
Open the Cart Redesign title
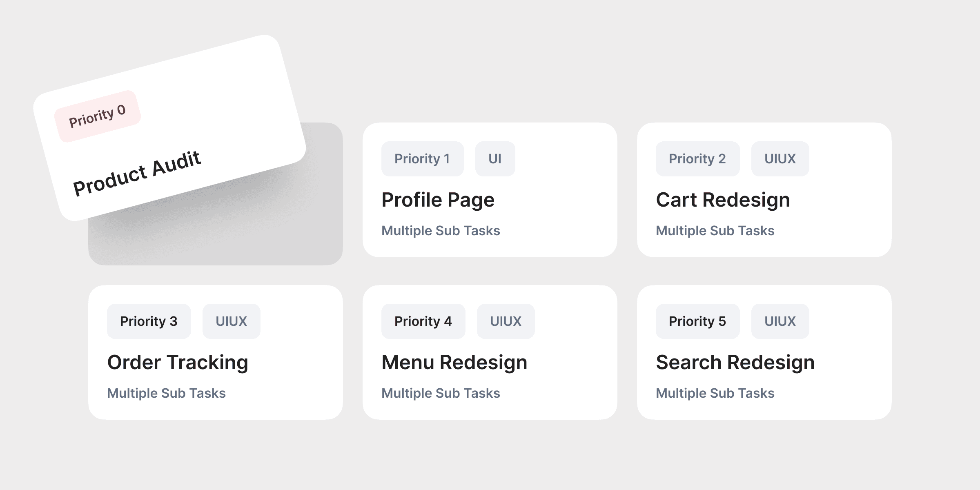click(723, 200)
